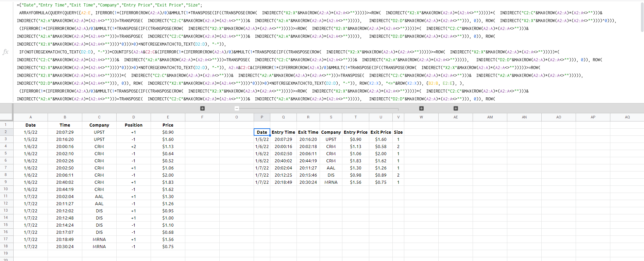
Task: Click the MRNA cell in row 17
Action: [99, 239]
